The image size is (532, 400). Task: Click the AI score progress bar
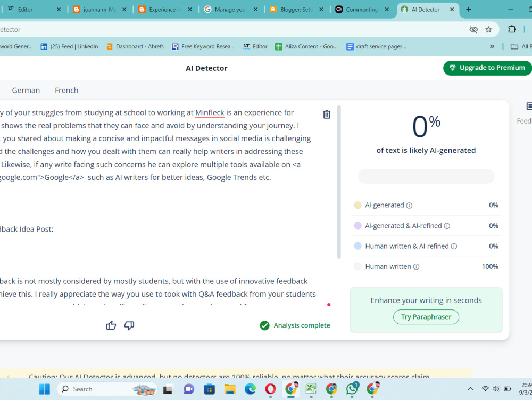(x=426, y=176)
